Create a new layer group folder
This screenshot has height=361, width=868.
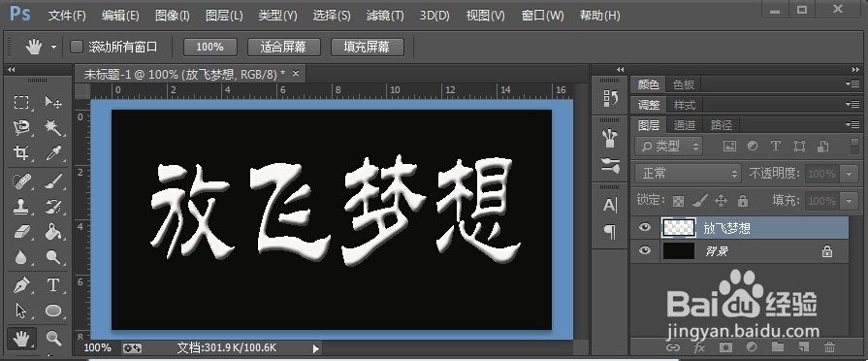click(778, 347)
